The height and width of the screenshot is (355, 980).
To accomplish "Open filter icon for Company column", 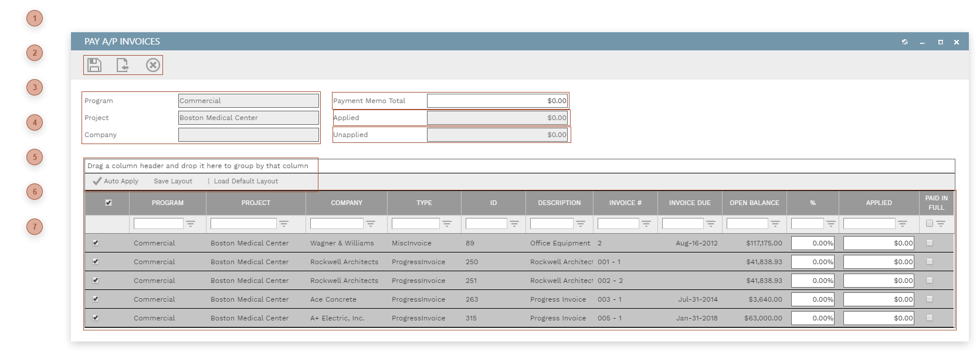I will click(371, 224).
